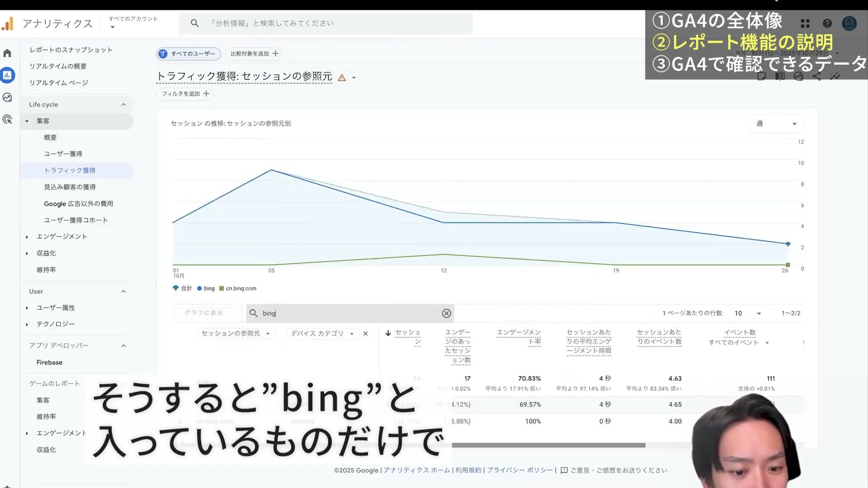Viewport: 868px width, 488px height.
Task: Collapse the User section
Action: pos(123,291)
